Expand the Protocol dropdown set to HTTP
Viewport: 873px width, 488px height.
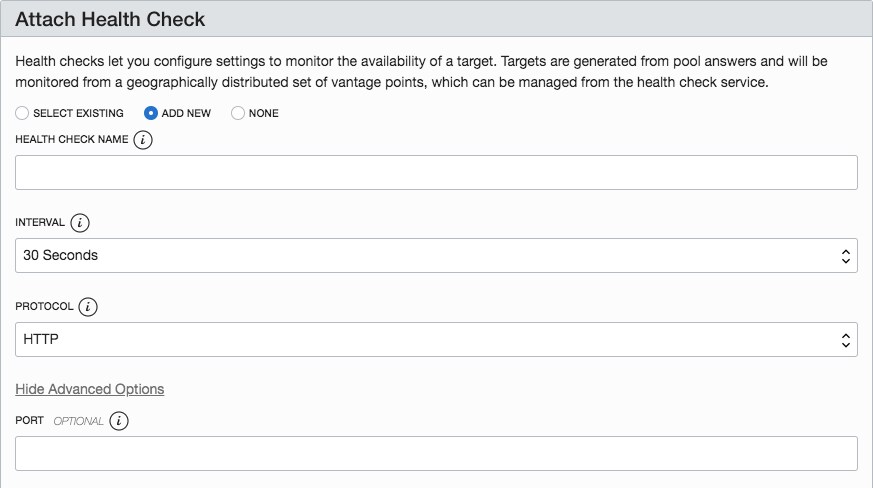point(436,339)
